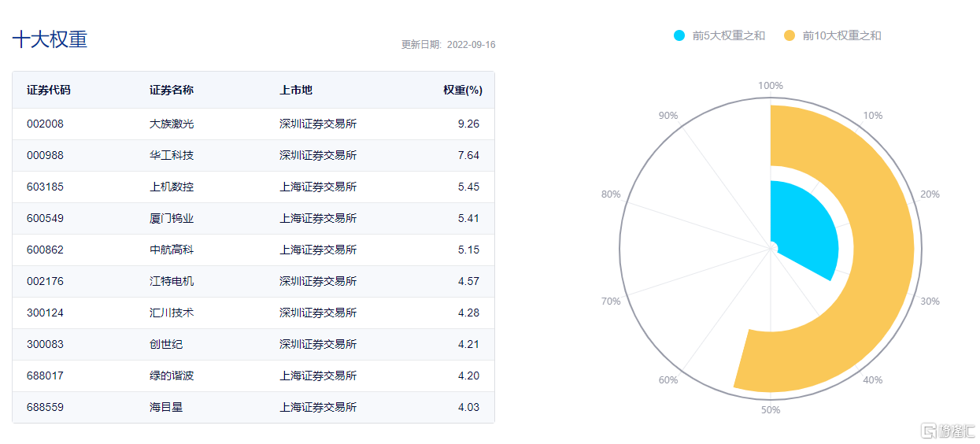Click the 证券代码 column header
This screenshot has width=980, height=444.
pyautogui.click(x=49, y=90)
